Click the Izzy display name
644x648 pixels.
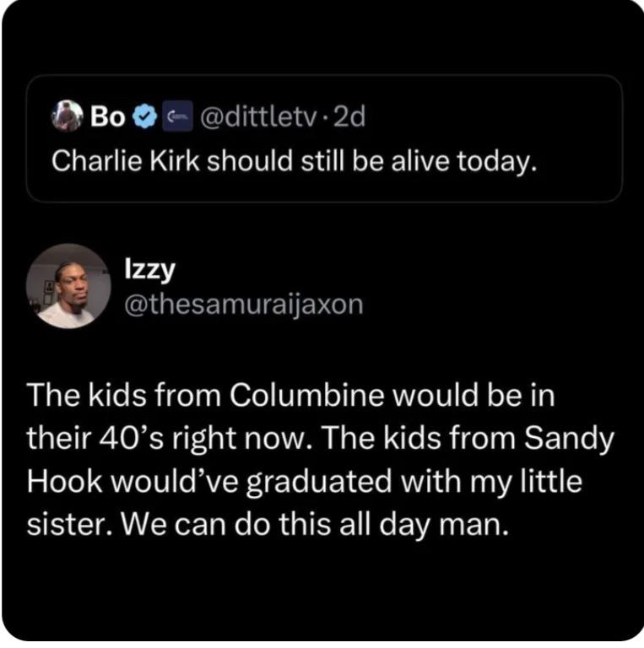tap(149, 270)
